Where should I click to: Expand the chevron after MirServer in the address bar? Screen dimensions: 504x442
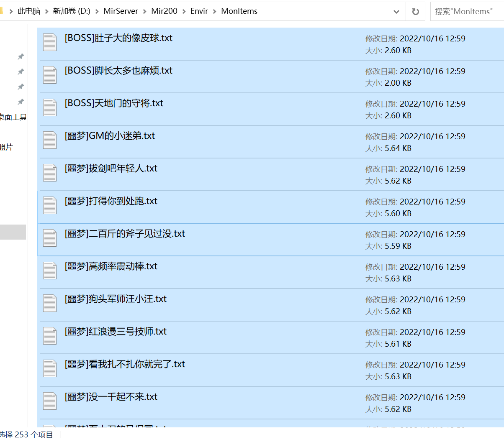click(145, 11)
